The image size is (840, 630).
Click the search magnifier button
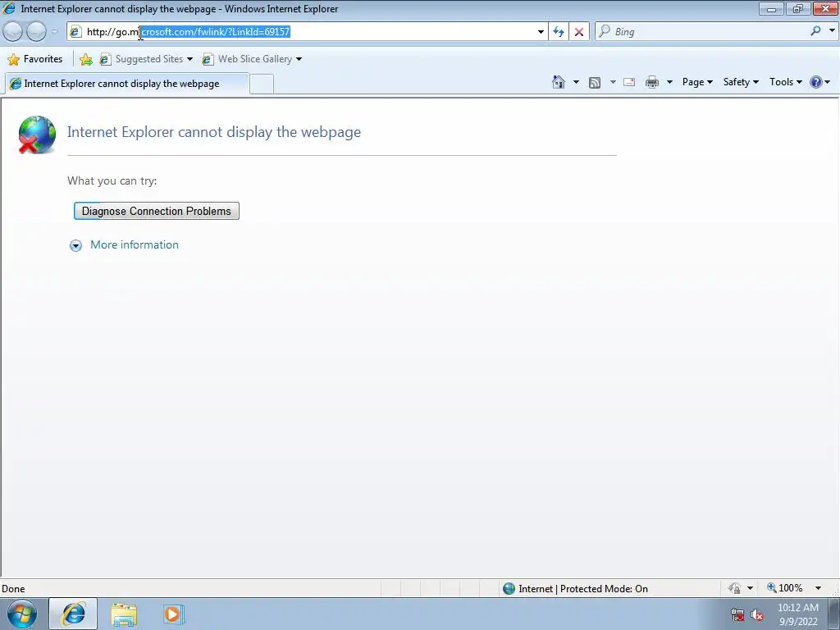coord(816,31)
